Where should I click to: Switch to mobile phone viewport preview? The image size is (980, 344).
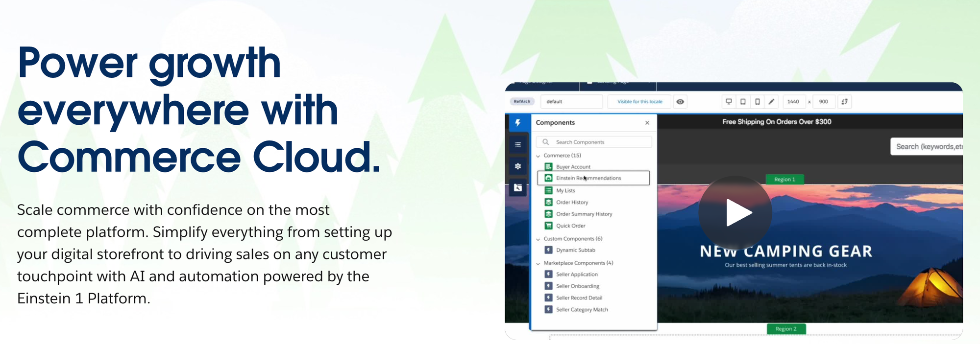point(758,102)
